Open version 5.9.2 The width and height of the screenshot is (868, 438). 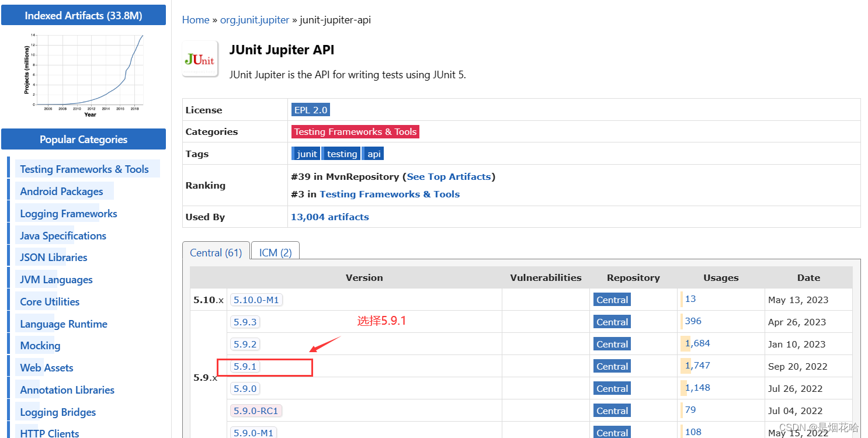pyautogui.click(x=245, y=344)
